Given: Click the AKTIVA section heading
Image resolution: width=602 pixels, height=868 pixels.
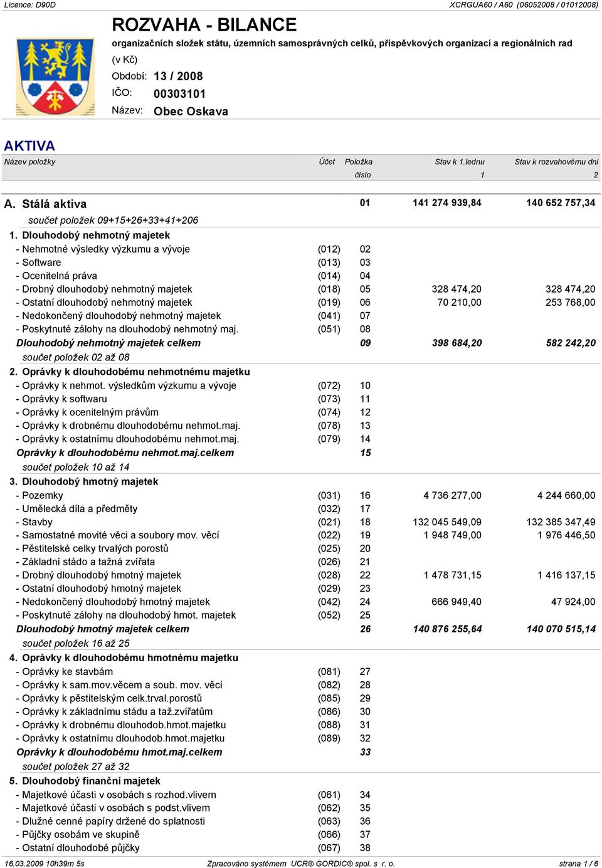Looking at the screenshot, I should click(x=29, y=146).
